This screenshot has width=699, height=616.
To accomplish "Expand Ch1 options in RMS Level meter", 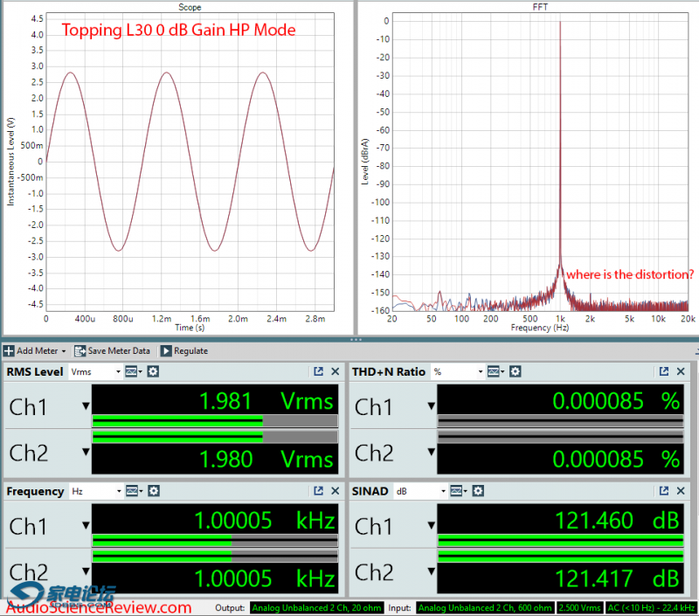I will (x=84, y=405).
